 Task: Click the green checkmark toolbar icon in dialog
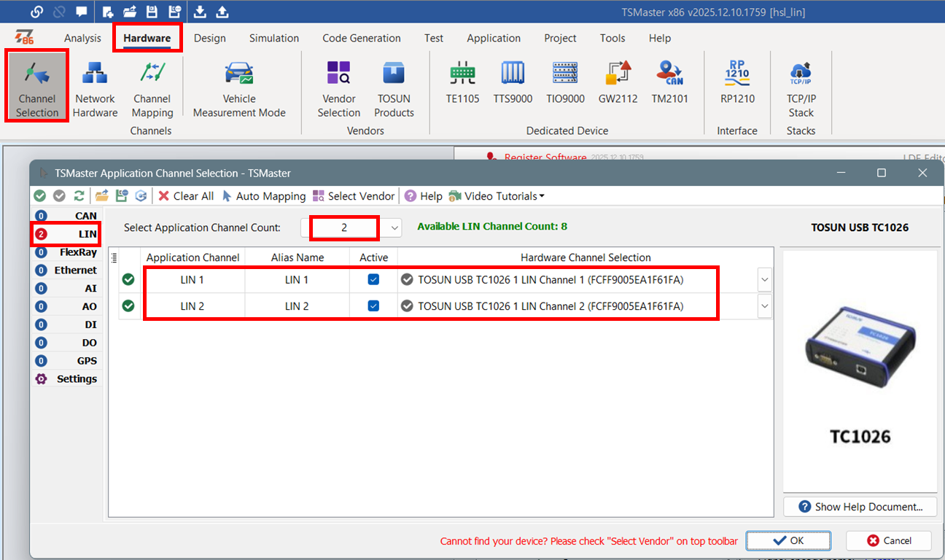40,196
